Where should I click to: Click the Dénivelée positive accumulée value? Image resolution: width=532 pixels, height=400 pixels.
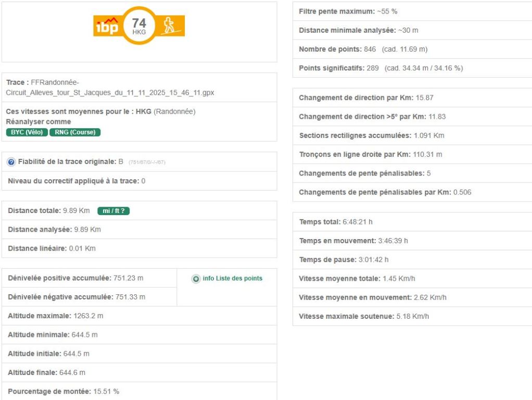click(128, 278)
